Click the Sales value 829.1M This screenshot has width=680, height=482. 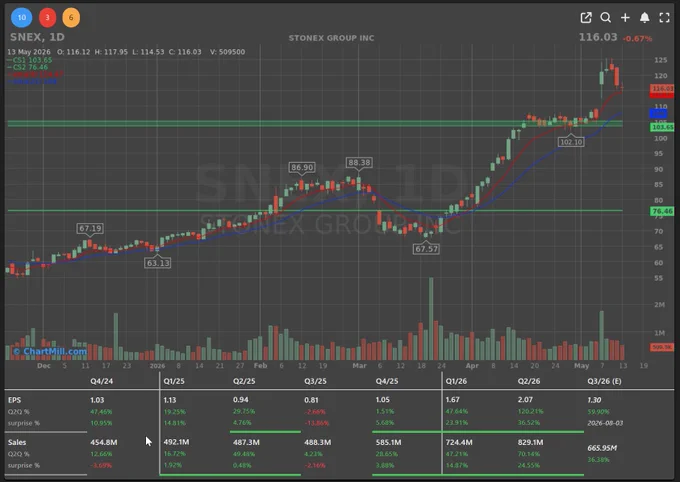point(530,442)
